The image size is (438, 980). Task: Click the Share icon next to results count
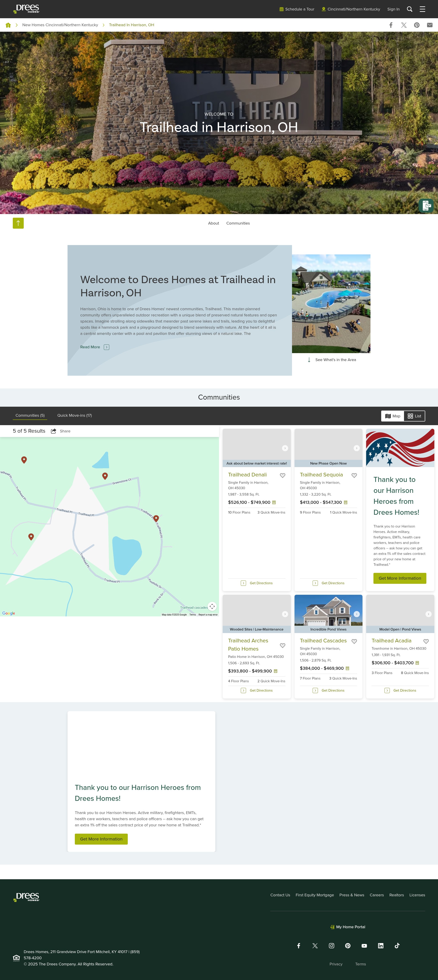54,431
